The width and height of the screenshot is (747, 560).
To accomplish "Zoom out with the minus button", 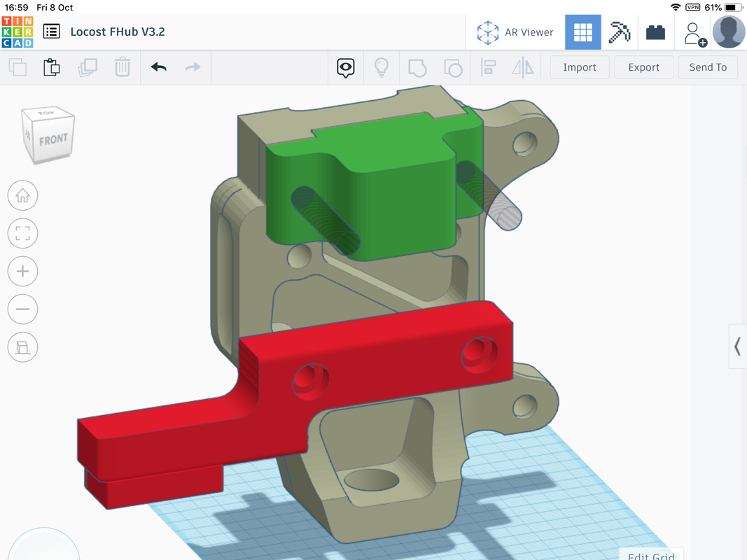I will click(x=22, y=309).
